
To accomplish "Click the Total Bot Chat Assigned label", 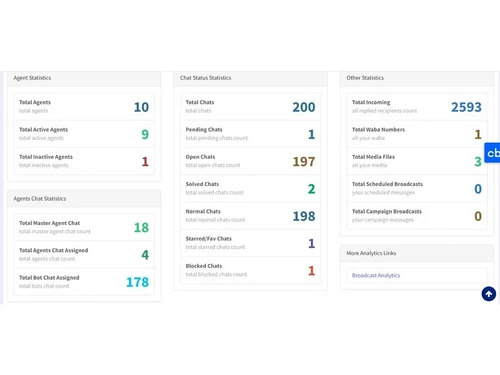I will 49,278.
